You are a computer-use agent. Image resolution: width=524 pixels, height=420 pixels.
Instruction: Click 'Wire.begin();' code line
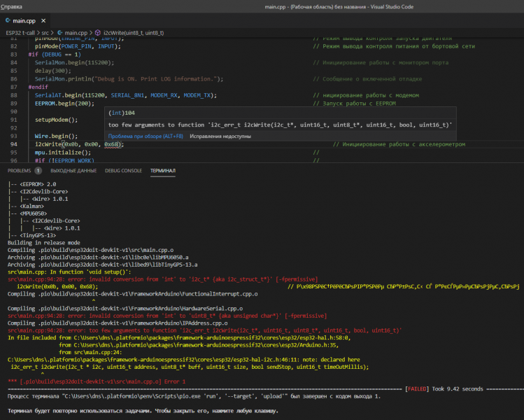pos(56,136)
